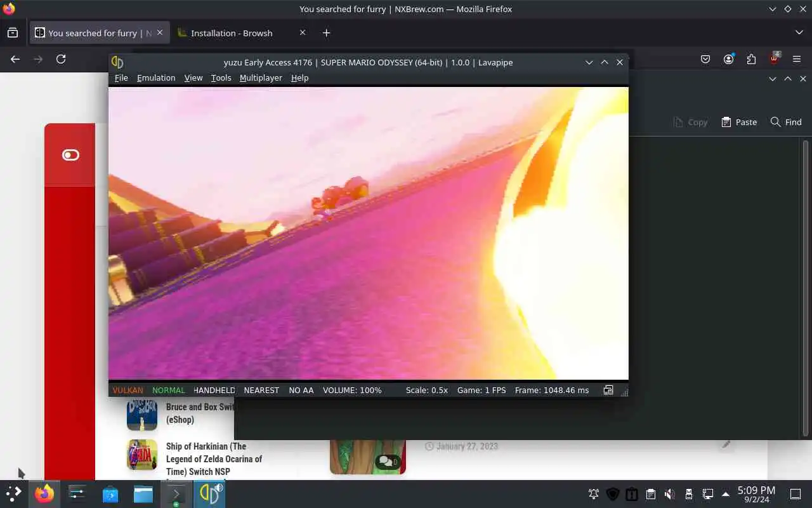Open a new Firefox tab
Screen dimensions: 812x508
pos(326,33)
